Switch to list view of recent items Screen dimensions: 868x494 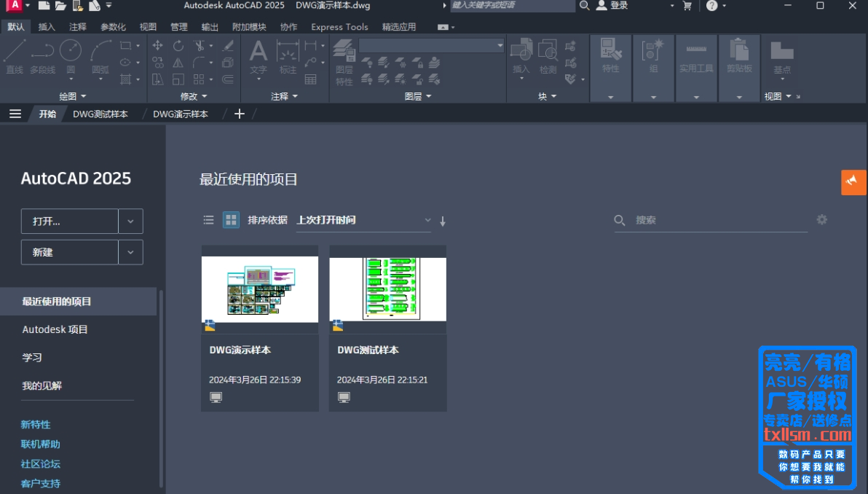click(x=208, y=220)
